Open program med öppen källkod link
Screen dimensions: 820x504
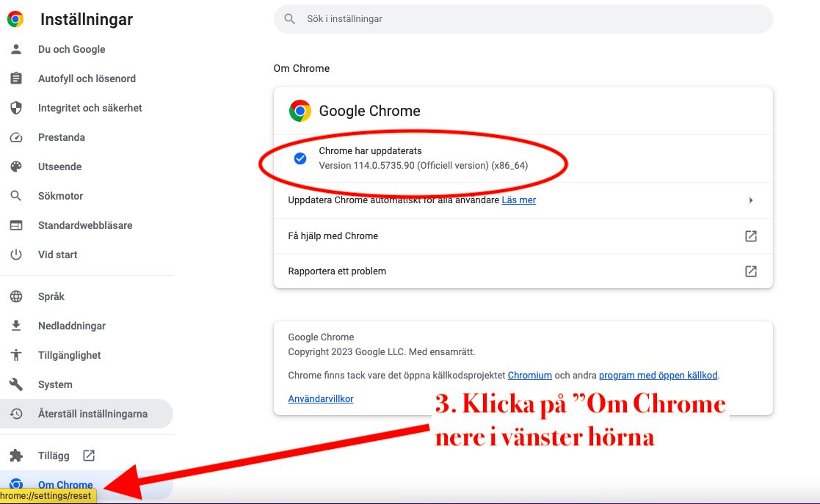pos(658,375)
